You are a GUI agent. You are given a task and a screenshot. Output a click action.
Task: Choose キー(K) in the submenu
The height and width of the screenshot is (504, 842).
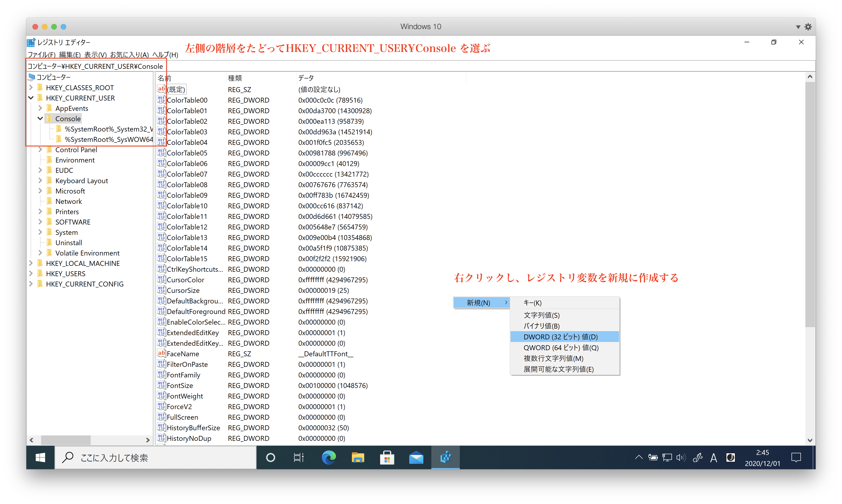click(565, 302)
